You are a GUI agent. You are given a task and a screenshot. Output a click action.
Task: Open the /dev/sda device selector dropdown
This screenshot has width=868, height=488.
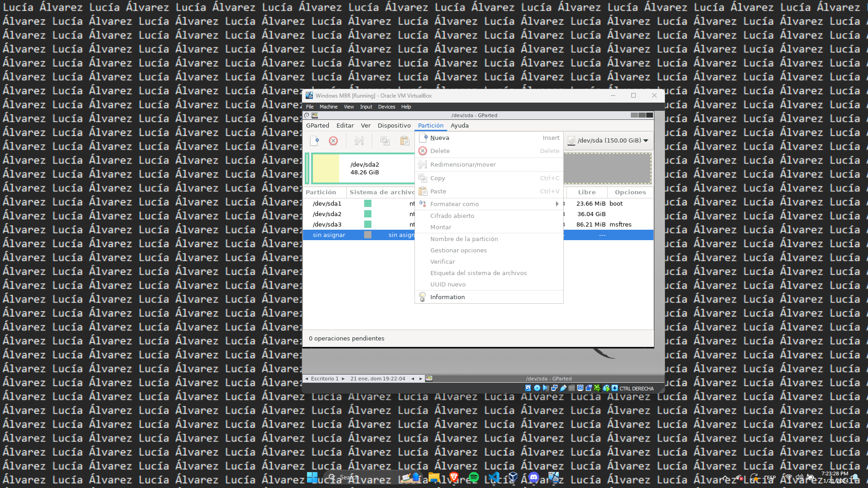[x=608, y=141]
